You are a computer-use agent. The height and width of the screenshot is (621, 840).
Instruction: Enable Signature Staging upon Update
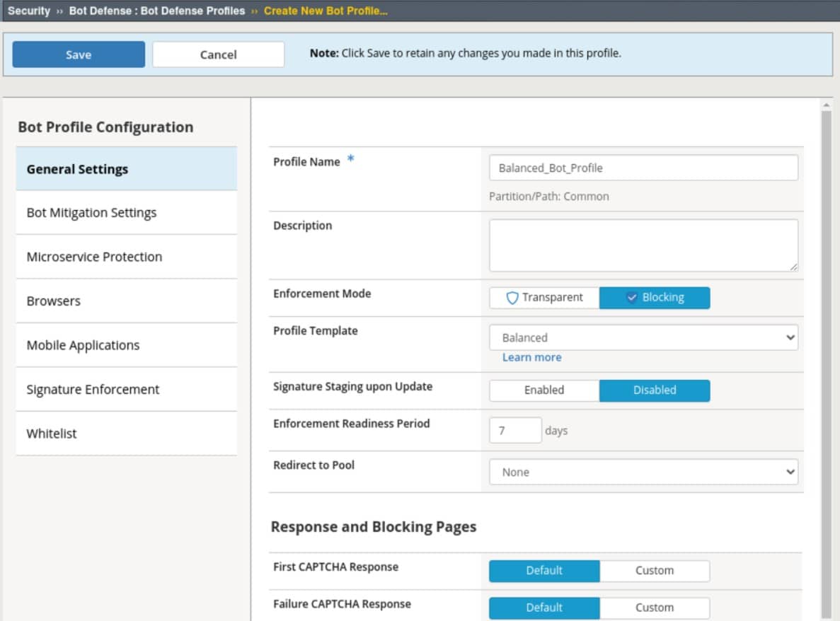tap(544, 390)
